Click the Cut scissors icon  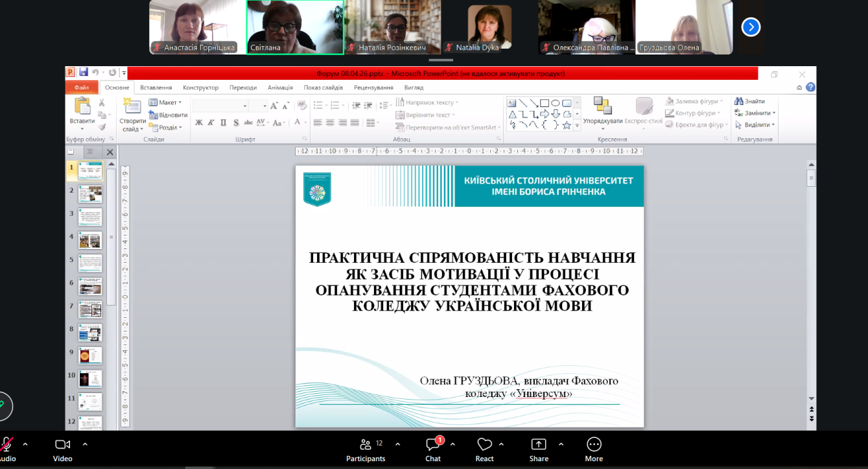[x=102, y=102]
